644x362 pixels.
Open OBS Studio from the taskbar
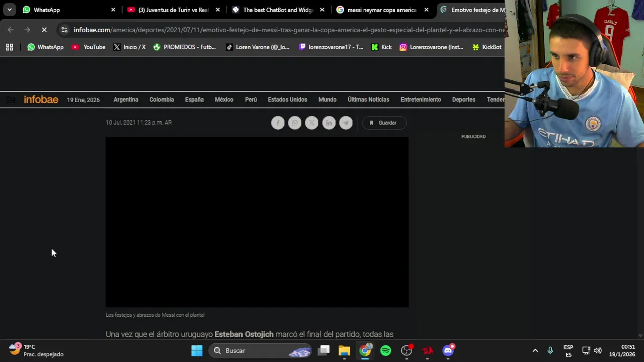[407, 350]
